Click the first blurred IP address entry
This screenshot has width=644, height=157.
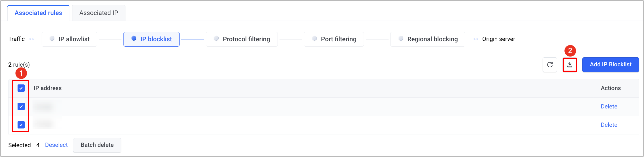[x=43, y=106]
